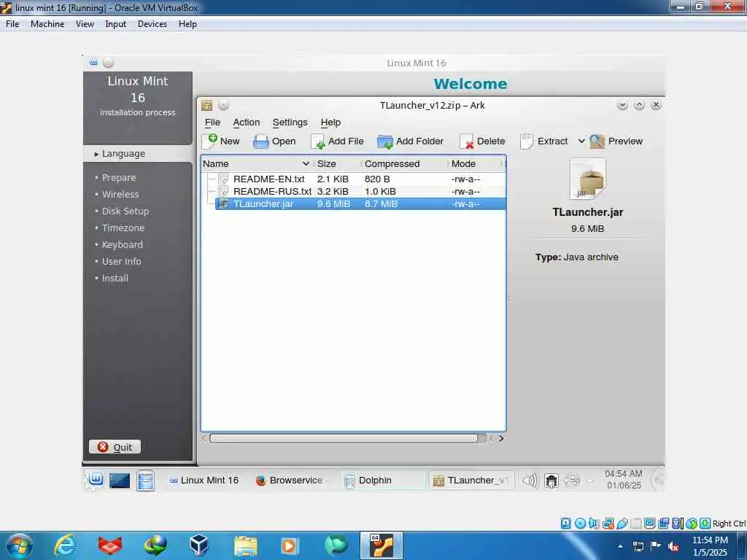This screenshot has width=747, height=560.
Task: Click the Ark window icon in the title bar
Action: [x=206, y=105]
